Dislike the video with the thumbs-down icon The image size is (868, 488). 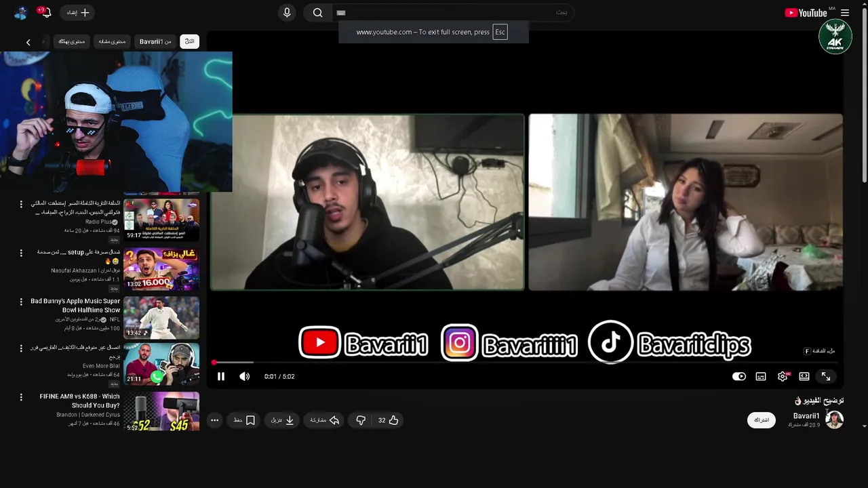tap(361, 420)
